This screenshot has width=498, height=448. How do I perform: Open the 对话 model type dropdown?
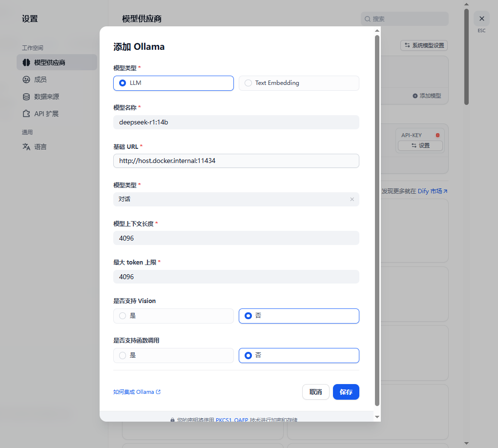(236, 200)
